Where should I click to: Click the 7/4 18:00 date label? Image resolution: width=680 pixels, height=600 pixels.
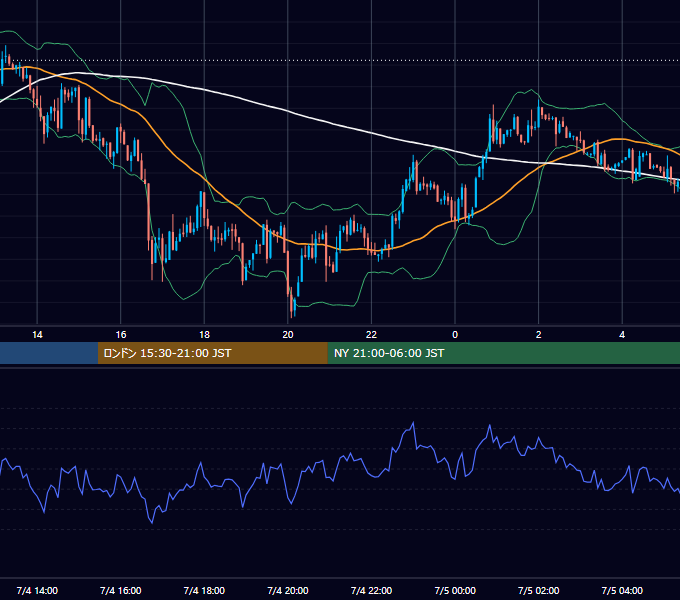click(x=204, y=590)
